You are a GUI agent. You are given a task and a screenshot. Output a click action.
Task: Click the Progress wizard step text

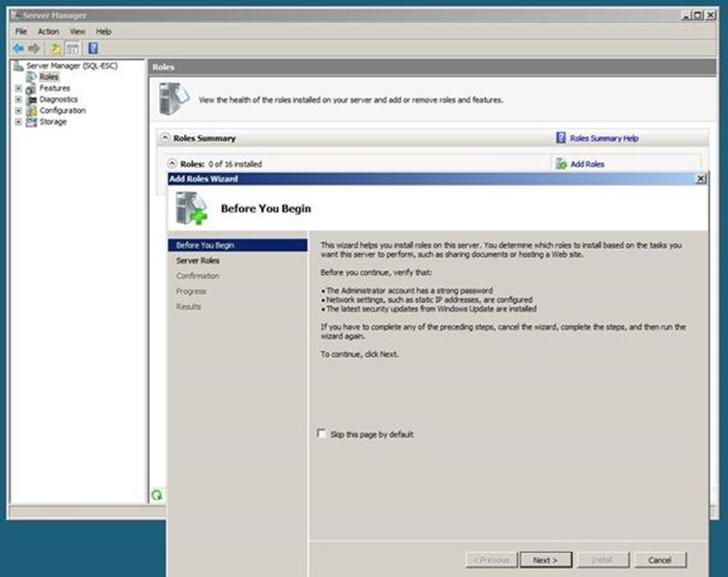click(191, 291)
